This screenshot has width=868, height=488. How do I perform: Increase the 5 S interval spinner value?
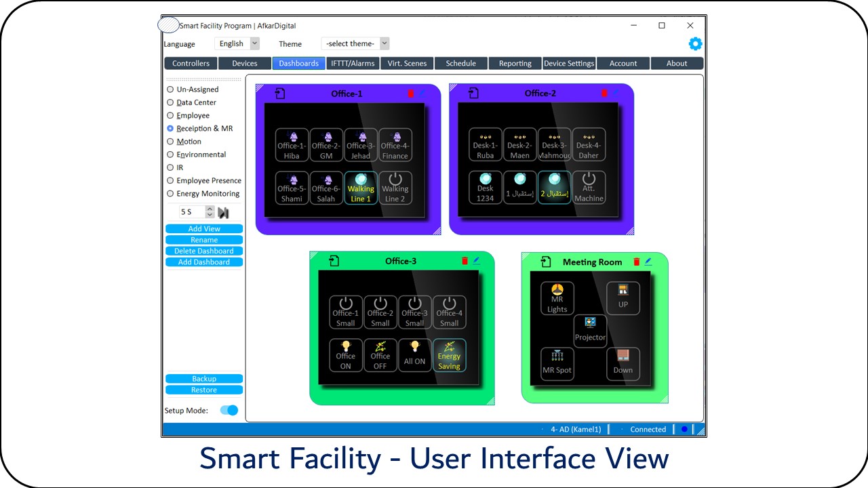[210, 209]
